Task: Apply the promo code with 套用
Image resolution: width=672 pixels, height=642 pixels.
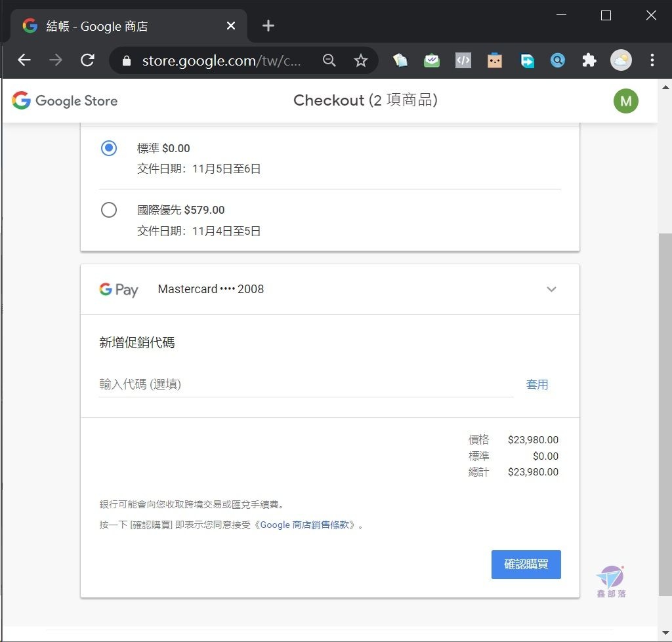Action: 537,384
